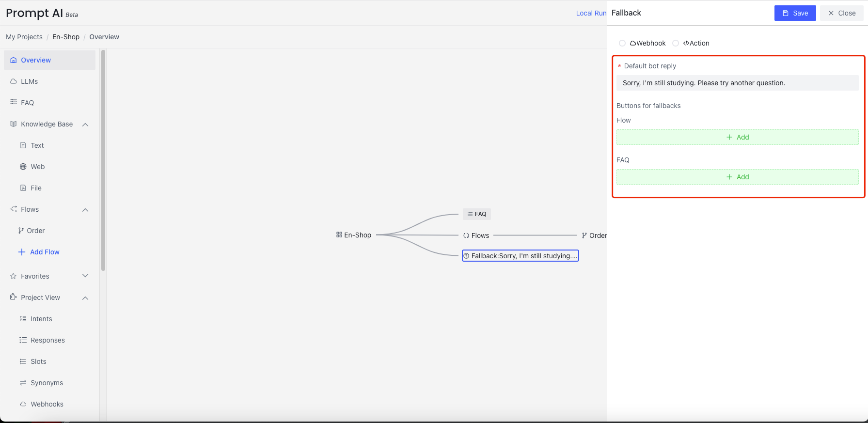Image resolution: width=868 pixels, height=423 pixels.
Task: Click the Webhooks cloud icon in sidebar
Action: point(23,404)
